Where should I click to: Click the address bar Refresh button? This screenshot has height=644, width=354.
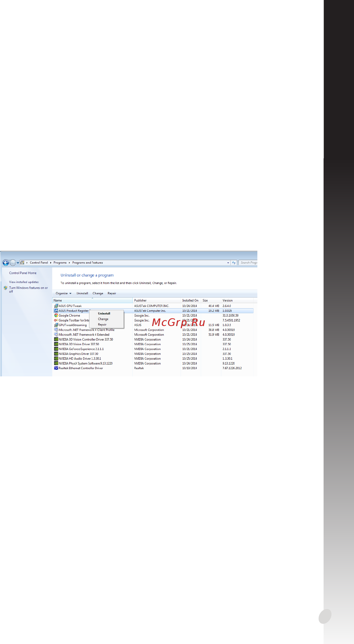pos(234,262)
